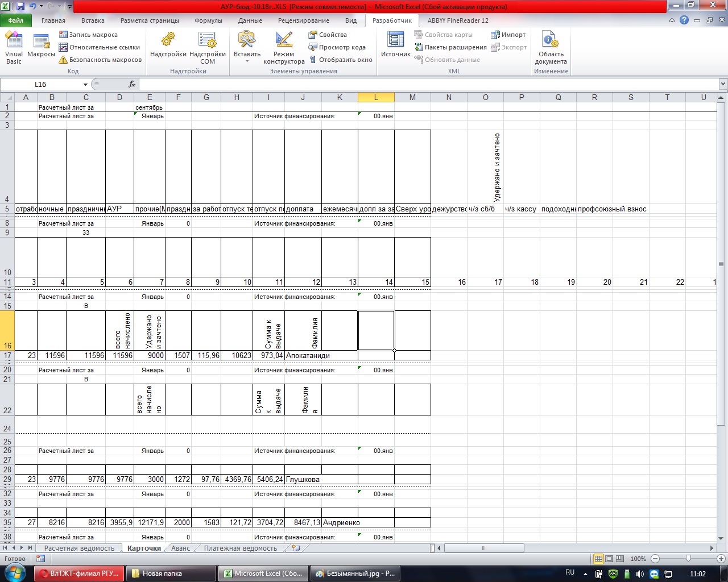Open the Visual Basic editor
This screenshot has height=582, width=728.
[14, 47]
